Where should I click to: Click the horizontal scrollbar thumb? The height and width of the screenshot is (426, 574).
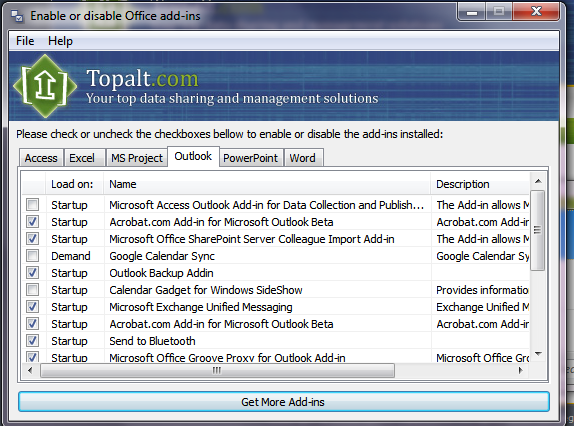(x=217, y=370)
